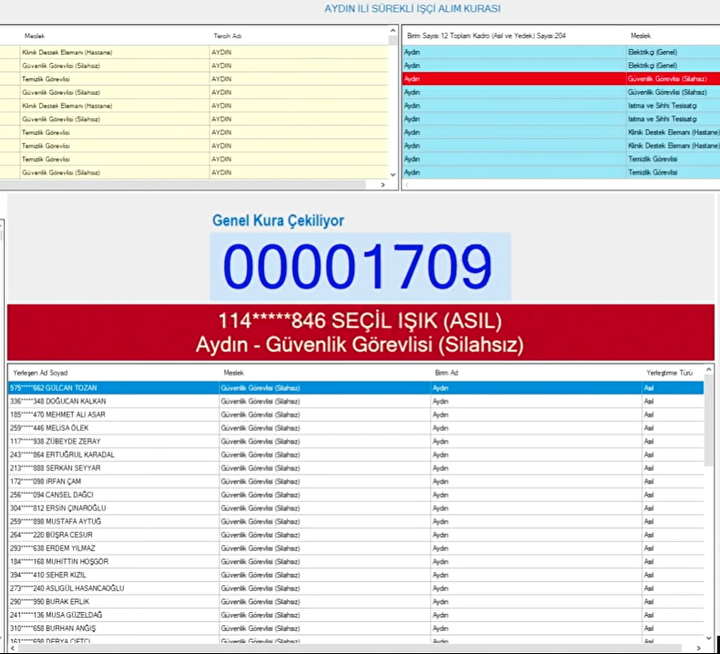Click 'Meslek' header in the top-left table
This screenshot has width=720, height=654.
click(34, 36)
